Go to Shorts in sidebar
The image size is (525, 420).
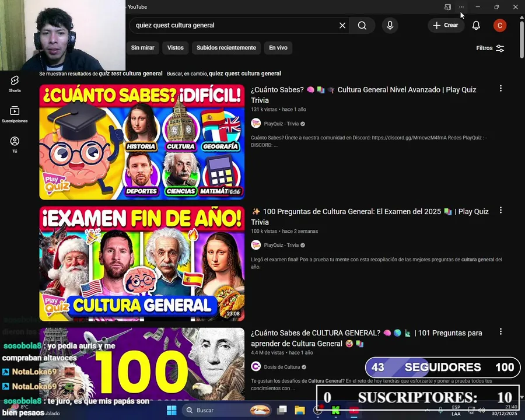[15, 84]
